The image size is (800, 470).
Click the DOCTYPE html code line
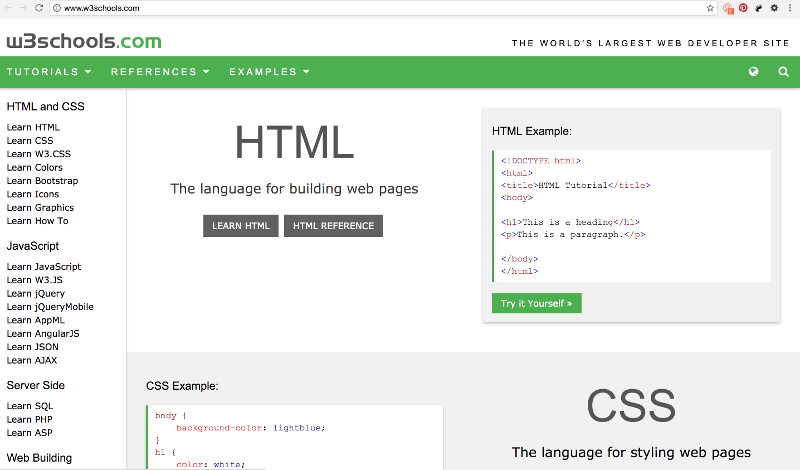pos(541,161)
